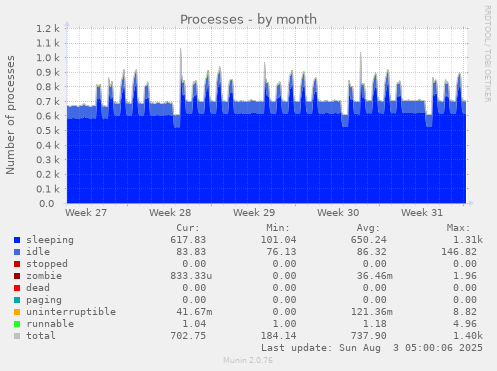Click the stopped legend color swatch
497x371 pixels.
pos(17,264)
